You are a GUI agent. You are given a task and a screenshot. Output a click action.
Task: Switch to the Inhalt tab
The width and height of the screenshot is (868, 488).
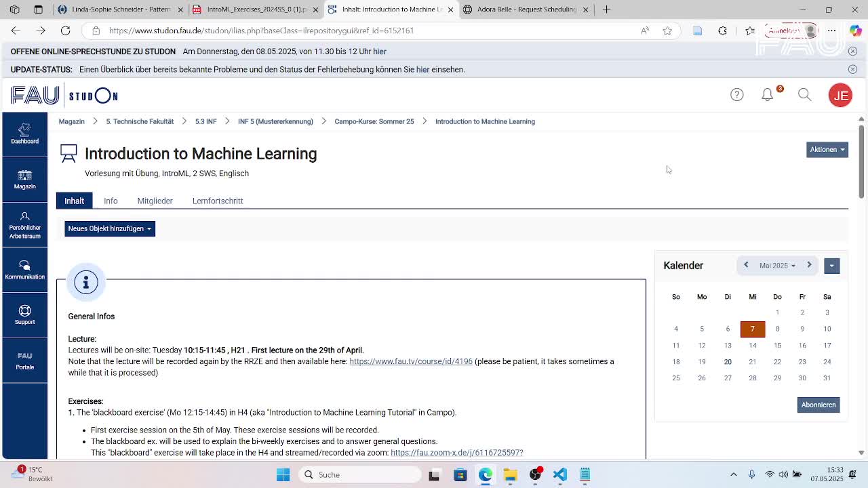click(x=74, y=201)
